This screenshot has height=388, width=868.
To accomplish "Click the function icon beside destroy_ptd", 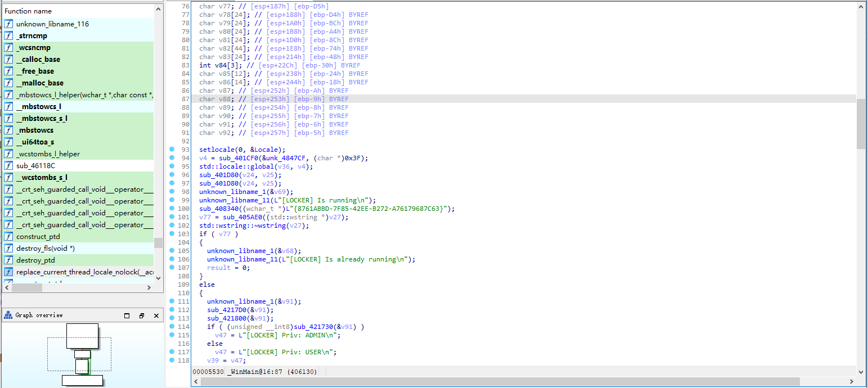I will coord(8,260).
